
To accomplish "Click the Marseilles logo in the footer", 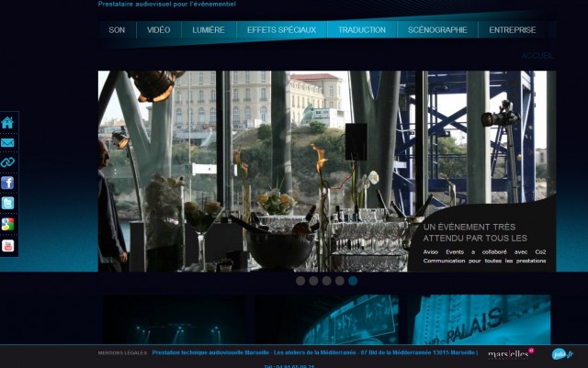I will pos(511,353).
